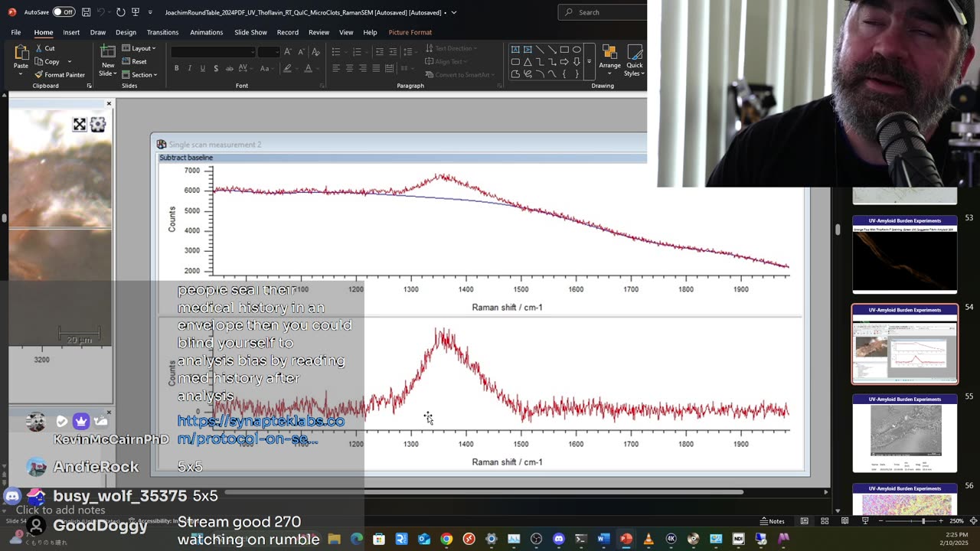Viewport: 980px width, 551px height.
Task: Increase the list indent level
Action: pos(392,51)
